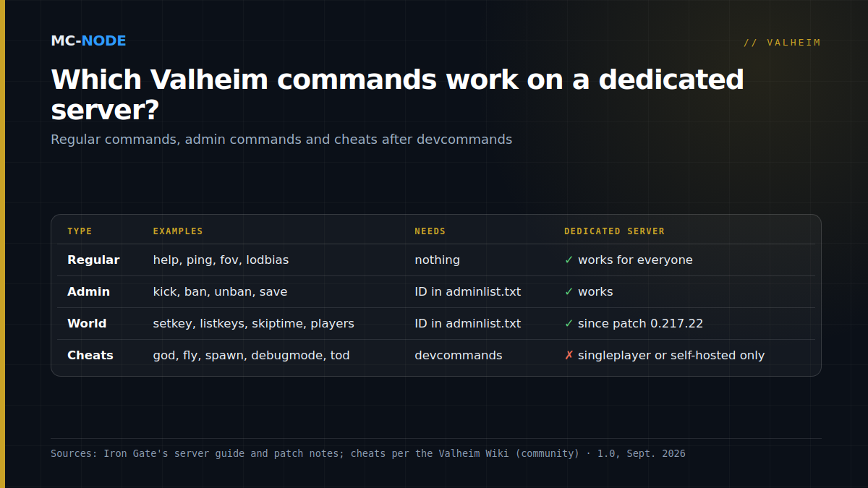Image resolution: width=868 pixels, height=488 pixels.
Task: Select the World row label
Action: pyautogui.click(x=87, y=323)
